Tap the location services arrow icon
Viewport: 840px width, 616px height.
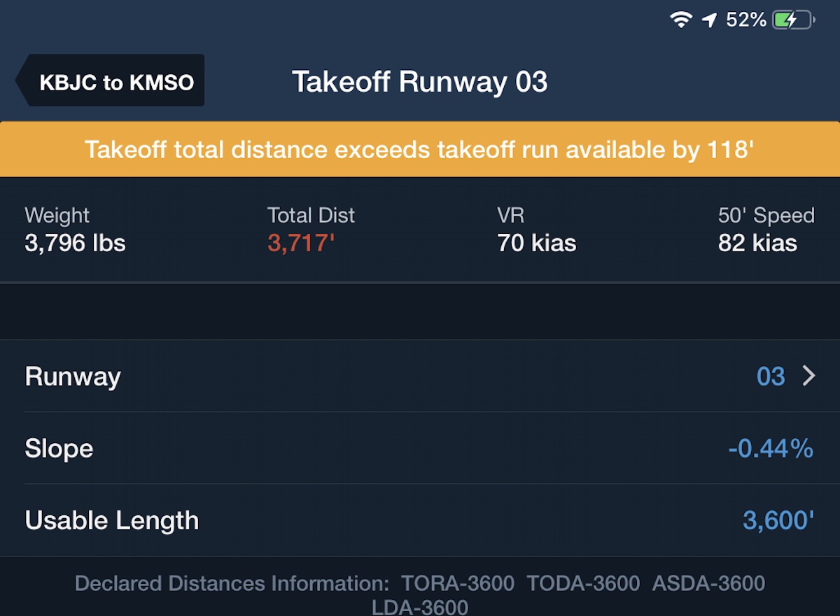(709, 20)
